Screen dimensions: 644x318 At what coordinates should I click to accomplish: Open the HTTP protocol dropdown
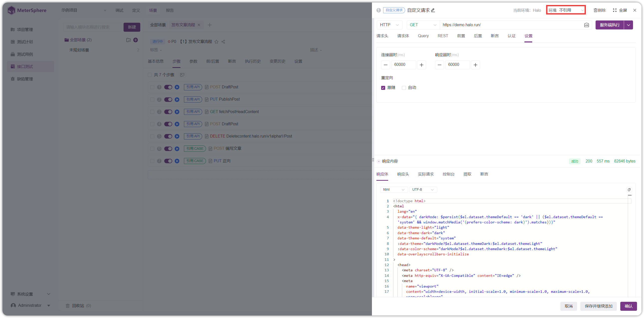coord(389,25)
